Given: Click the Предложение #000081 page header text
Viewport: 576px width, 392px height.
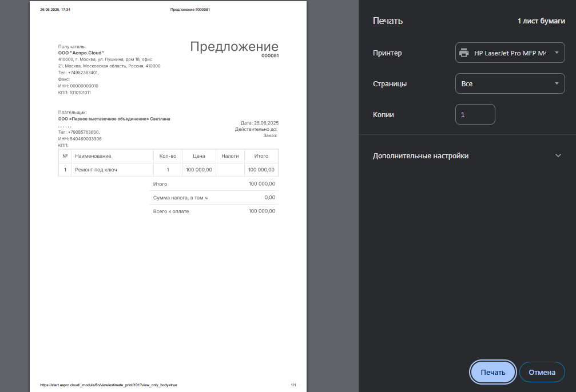Looking at the screenshot, I should [190, 10].
